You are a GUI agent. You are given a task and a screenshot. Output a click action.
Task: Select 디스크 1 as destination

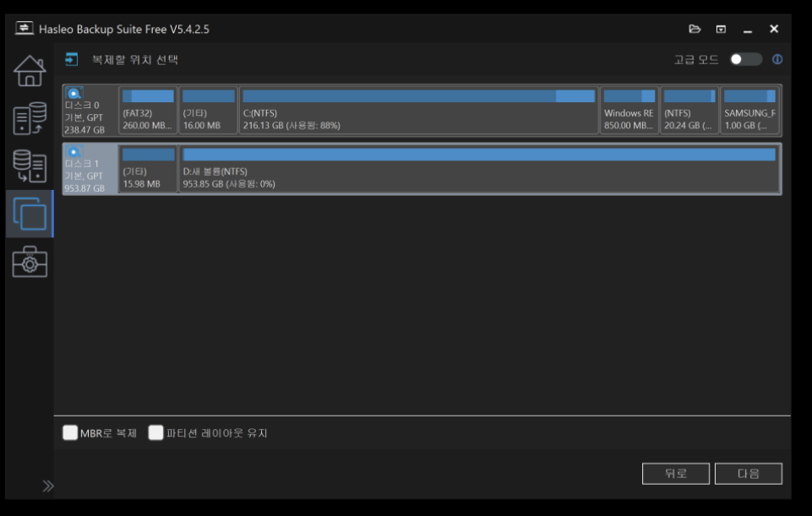click(x=89, y=169)
